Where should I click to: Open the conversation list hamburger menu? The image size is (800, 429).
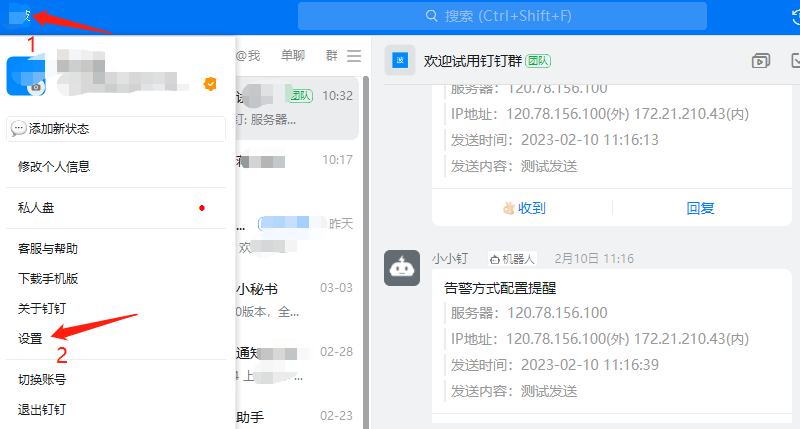point(354,56)
